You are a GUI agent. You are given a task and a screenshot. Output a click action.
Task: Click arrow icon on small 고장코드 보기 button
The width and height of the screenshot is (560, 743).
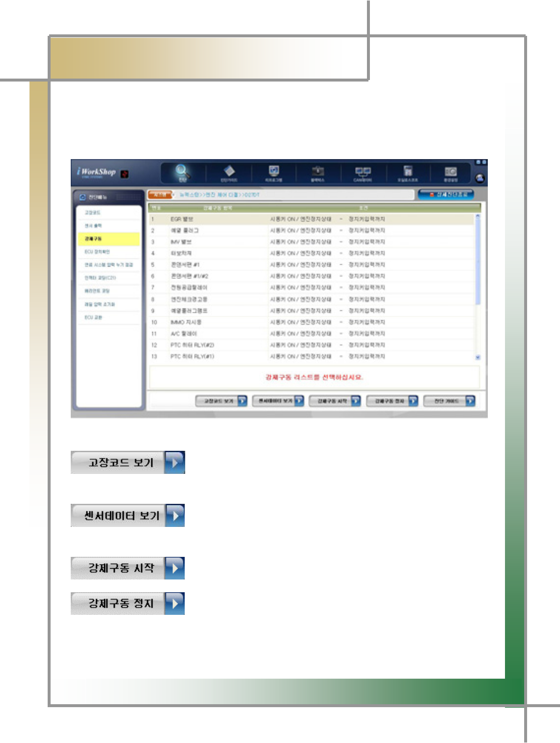click(x=242, y=401)
